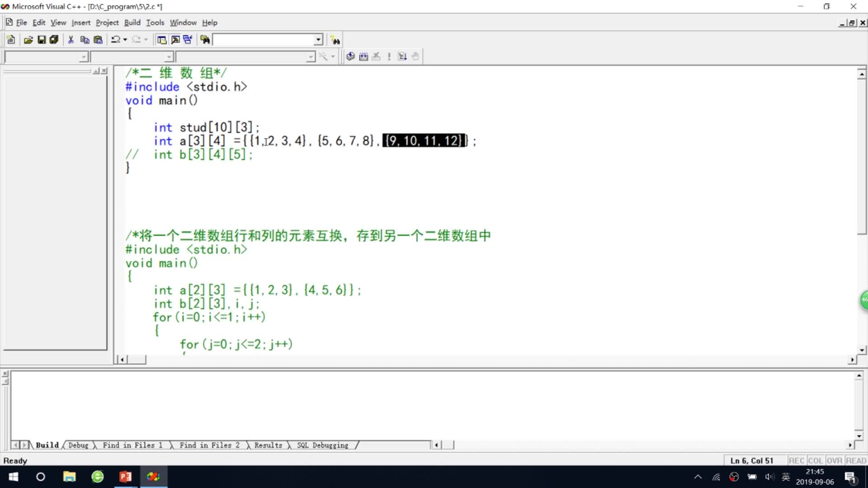
Task: Open the Build menu
Action: pyautogui.click(x=132, y=23)
